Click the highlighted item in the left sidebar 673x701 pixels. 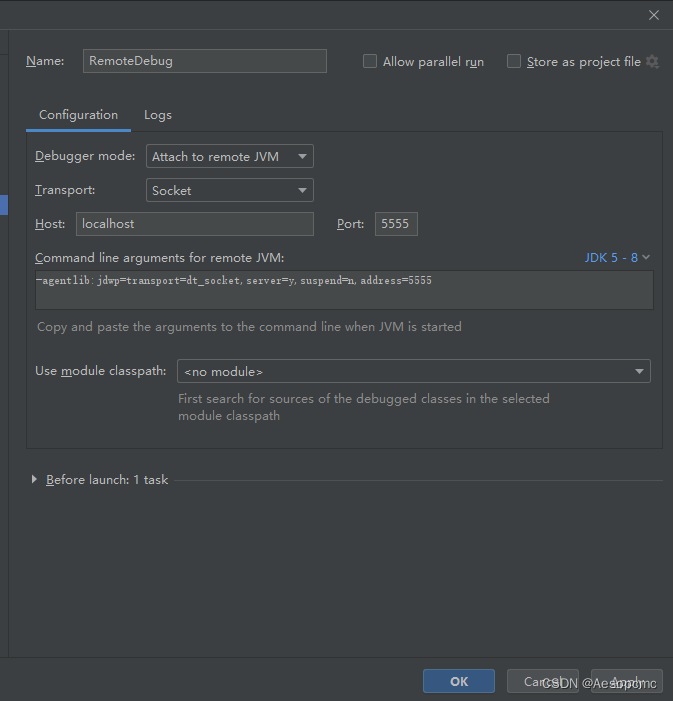4,205
